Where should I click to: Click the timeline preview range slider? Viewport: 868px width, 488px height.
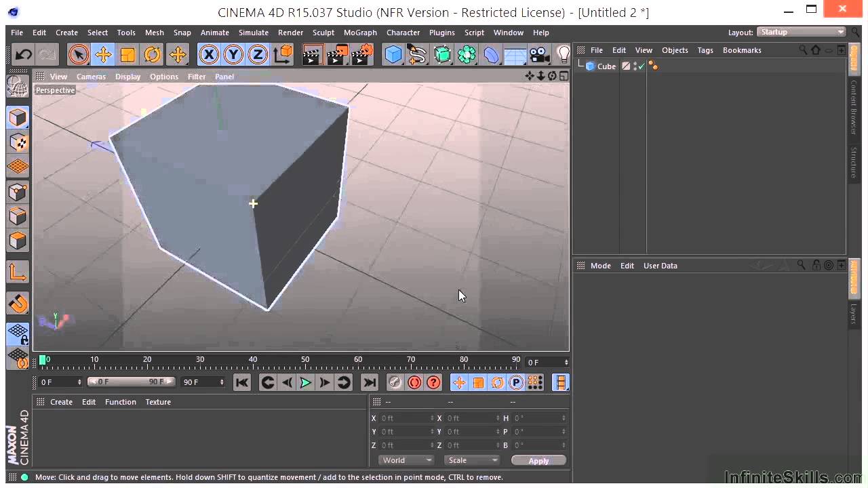[x=132, y=382]
